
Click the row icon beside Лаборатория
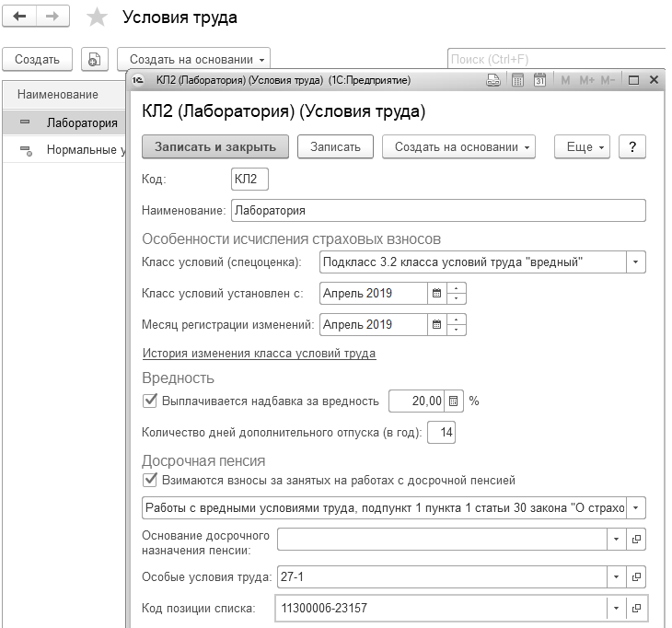pyautogui.click(x=25, y=122)
